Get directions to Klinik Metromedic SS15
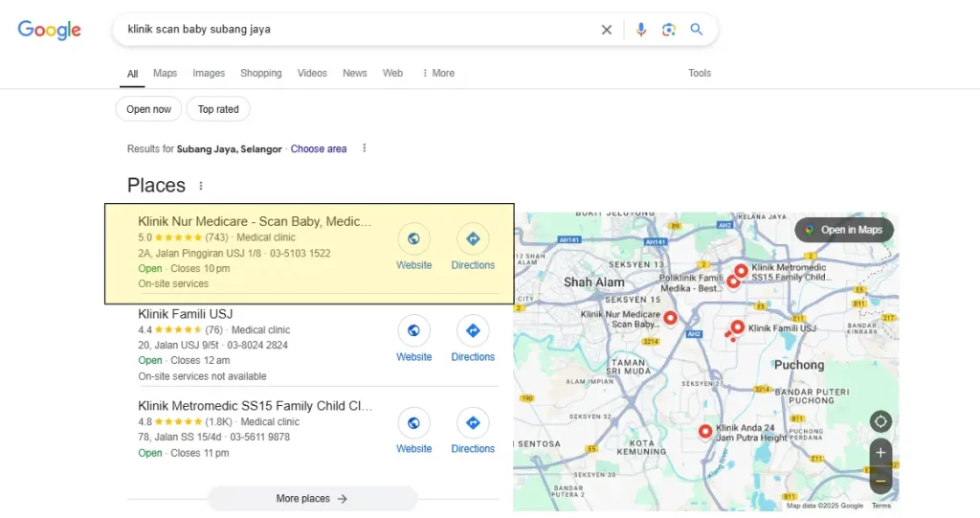 tap(473, 423)
